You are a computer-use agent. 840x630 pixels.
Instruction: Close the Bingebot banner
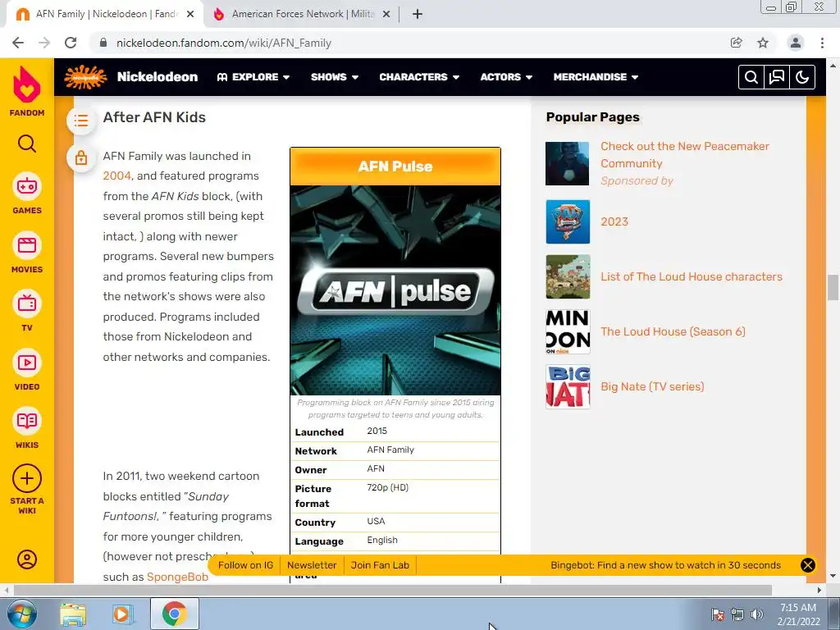(807, 565)
